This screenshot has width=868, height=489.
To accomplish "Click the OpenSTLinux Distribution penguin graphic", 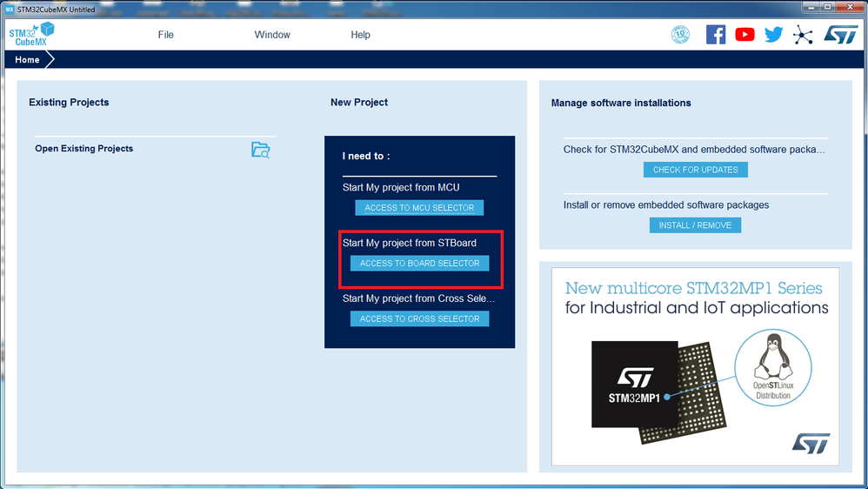I will coord(773,367).
